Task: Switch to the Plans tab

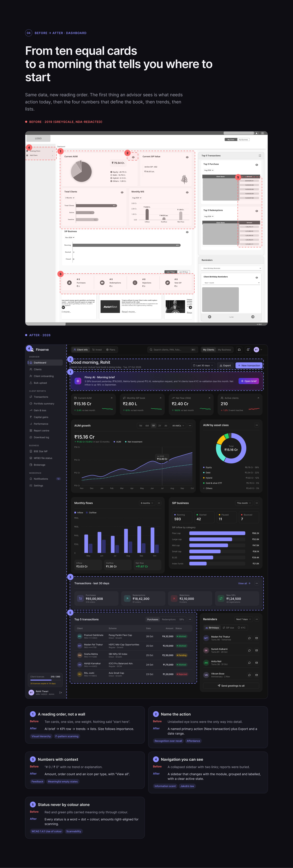Action: tap(111, 350)
